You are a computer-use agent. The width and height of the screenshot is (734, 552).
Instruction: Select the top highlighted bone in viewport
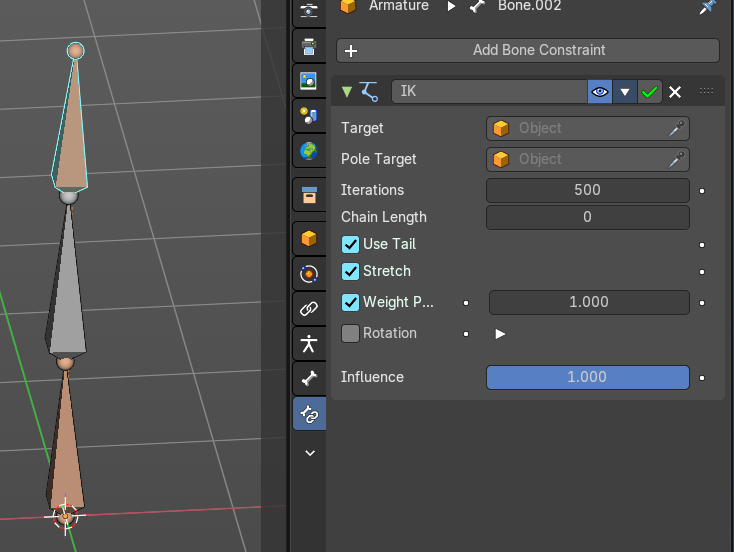(x=71, y=136)
